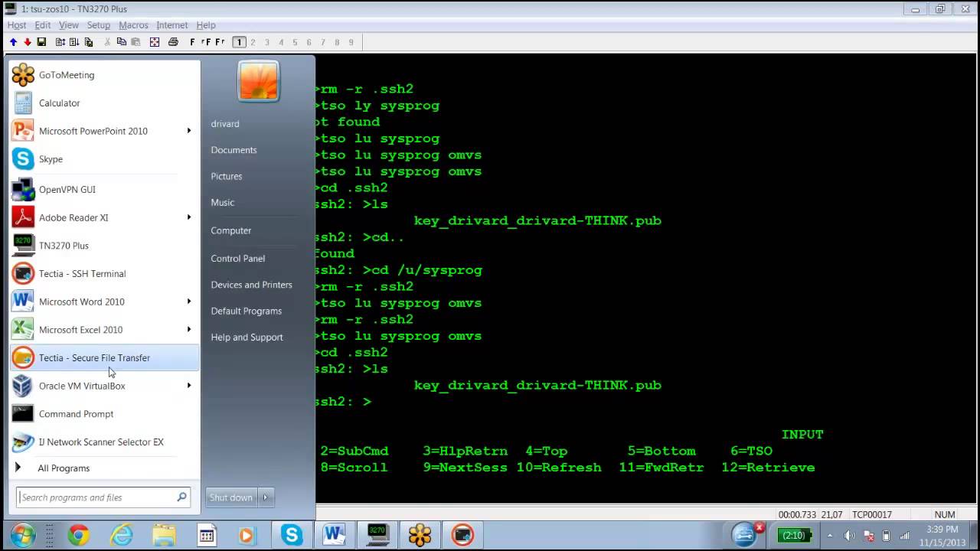Launch Calculator from Start menu
This screenshot has width=980, height=551.
click(x=104, y=103)
